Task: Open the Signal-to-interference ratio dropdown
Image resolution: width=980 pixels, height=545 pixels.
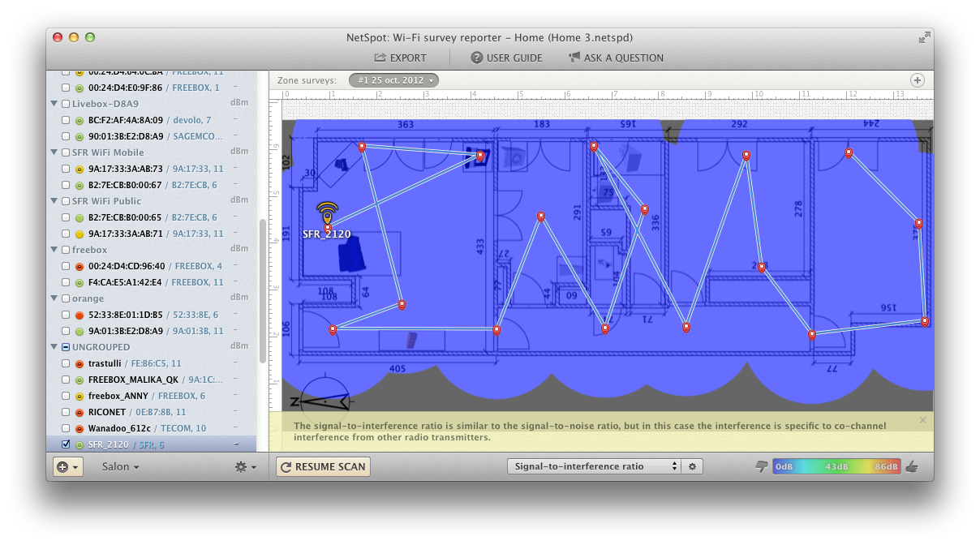Action: pyautogui.click(x=593, y=466)
